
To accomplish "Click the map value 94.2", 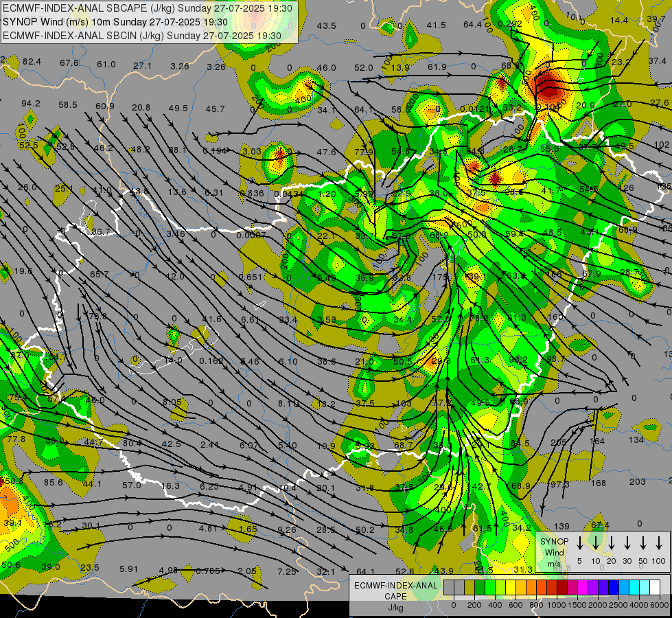I will click(x=31, y=104).
